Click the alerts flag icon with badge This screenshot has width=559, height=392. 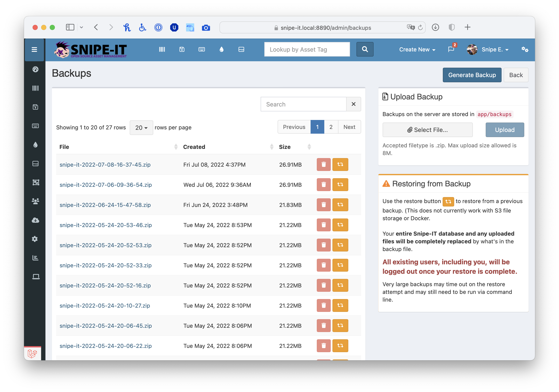[x=451, y=49]
